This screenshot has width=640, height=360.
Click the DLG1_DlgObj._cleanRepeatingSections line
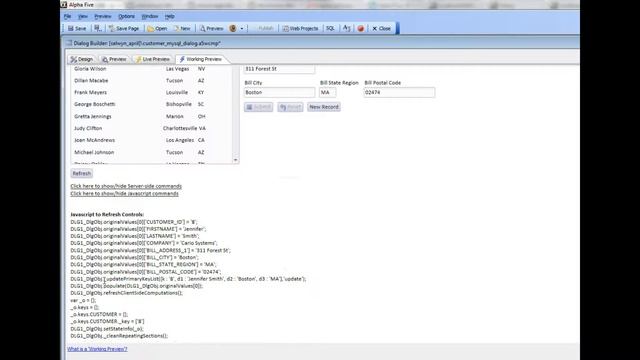click(119, 336)
